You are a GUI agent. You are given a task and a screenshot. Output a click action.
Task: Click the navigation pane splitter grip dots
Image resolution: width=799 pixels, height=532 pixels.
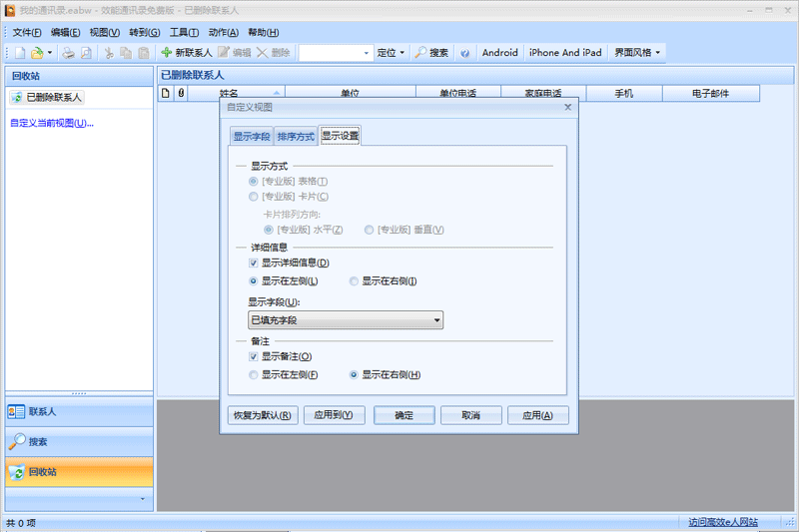(x=79, y=393)
